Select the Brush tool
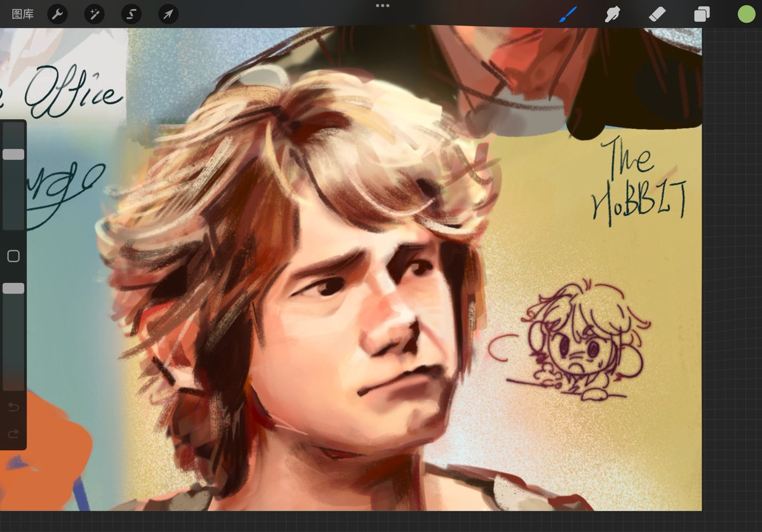The width and height of the screenshot is (762, 532). tap(568, 14)
